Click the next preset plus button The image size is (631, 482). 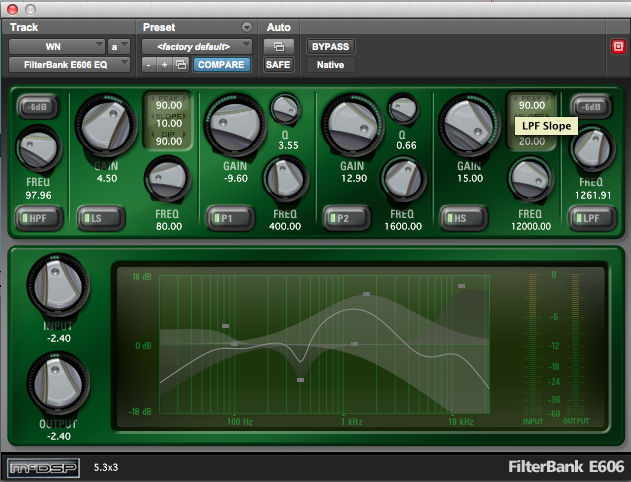165,65
